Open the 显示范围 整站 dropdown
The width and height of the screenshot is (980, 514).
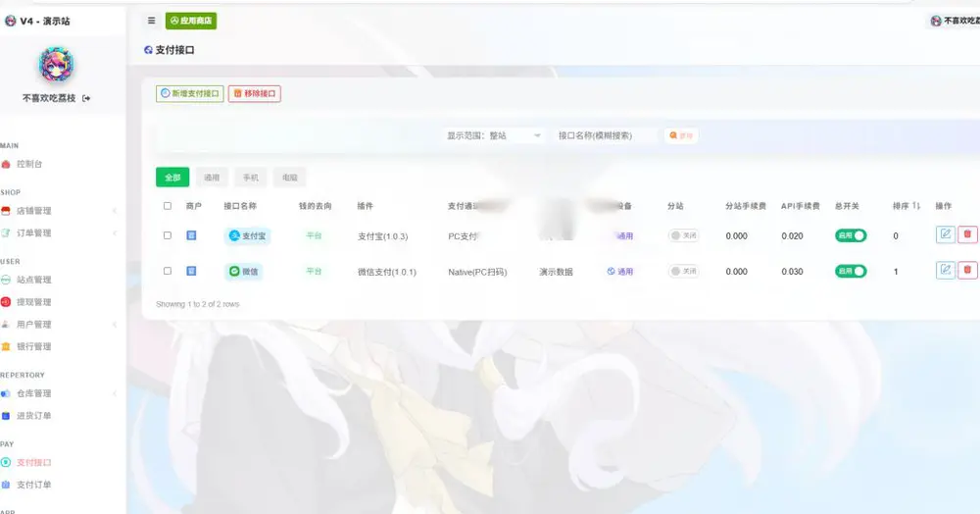pos(494,135)
